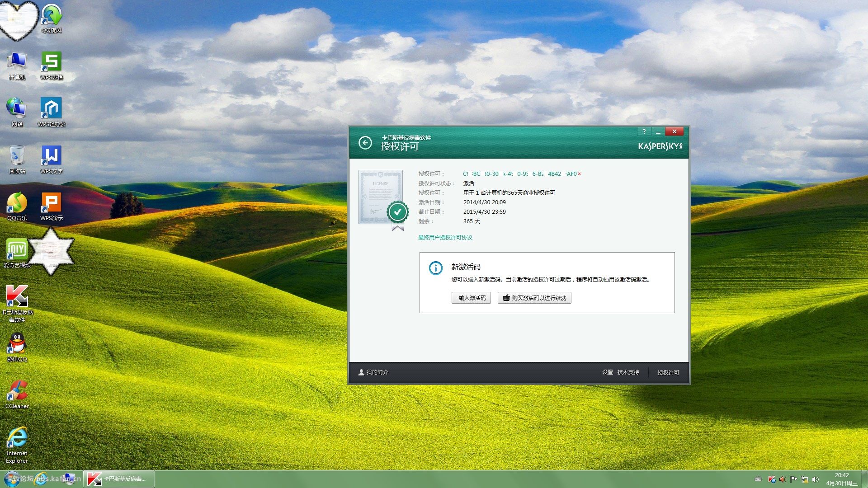Viewport: 868px width, 488px height.
Task: Open white speaker volume tray icon
Action: click(x=816, y=479)
